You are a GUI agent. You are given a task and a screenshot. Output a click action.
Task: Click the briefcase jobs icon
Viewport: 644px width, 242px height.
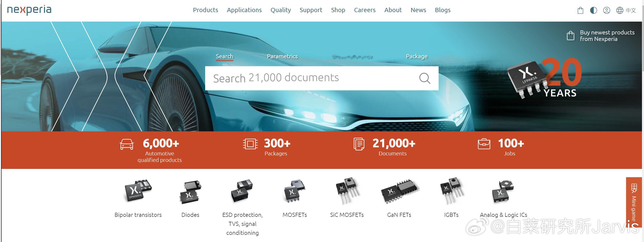coord(484,144)
